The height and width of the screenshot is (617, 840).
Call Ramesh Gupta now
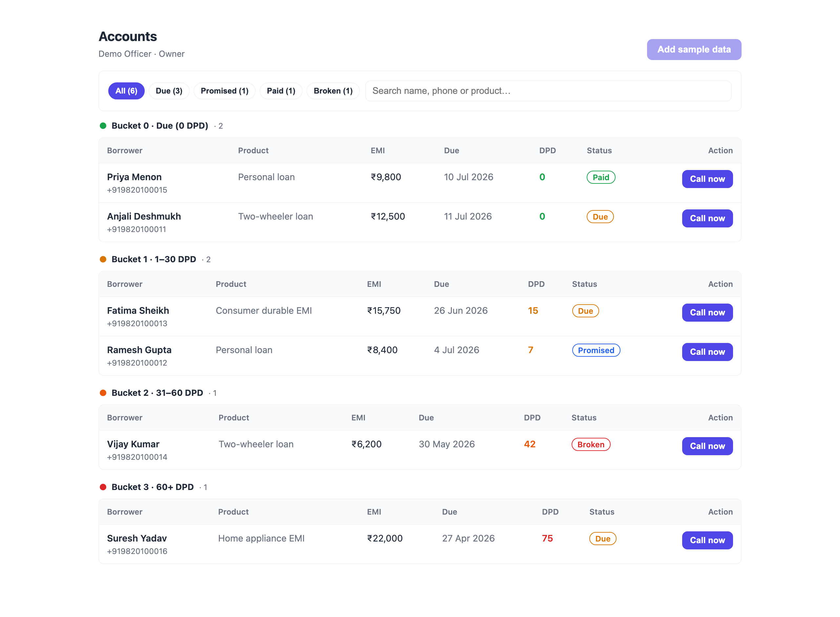(x=707, y=352)
